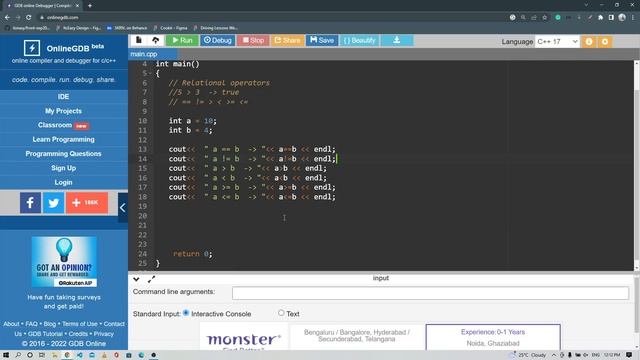640x360 pixels.
Task: Open Classroom in the sidebar
Action: coord(63,125)
